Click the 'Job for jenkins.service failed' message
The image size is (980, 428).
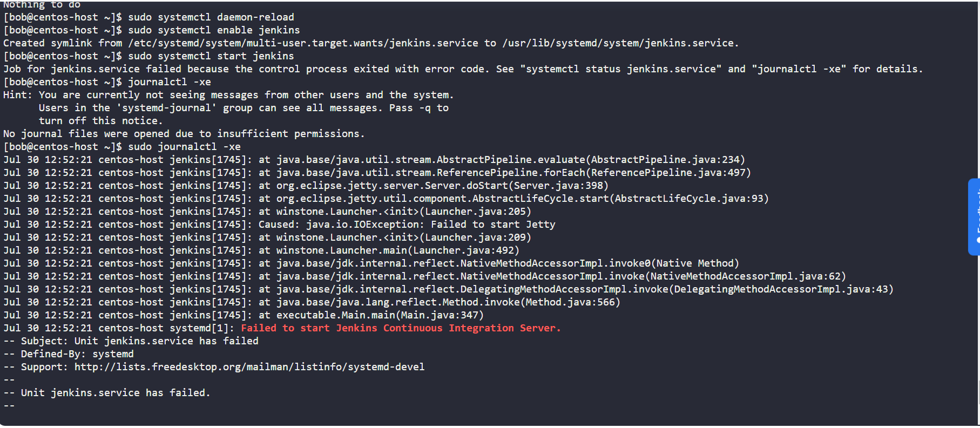463,69
